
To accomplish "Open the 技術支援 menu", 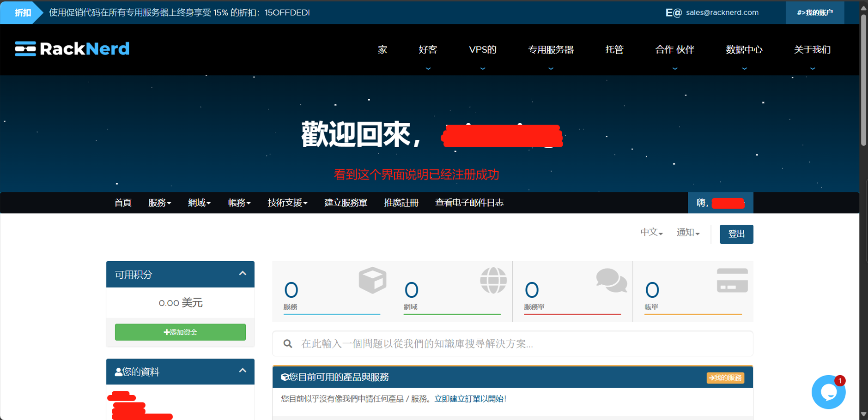I will [x=287, y=203].
